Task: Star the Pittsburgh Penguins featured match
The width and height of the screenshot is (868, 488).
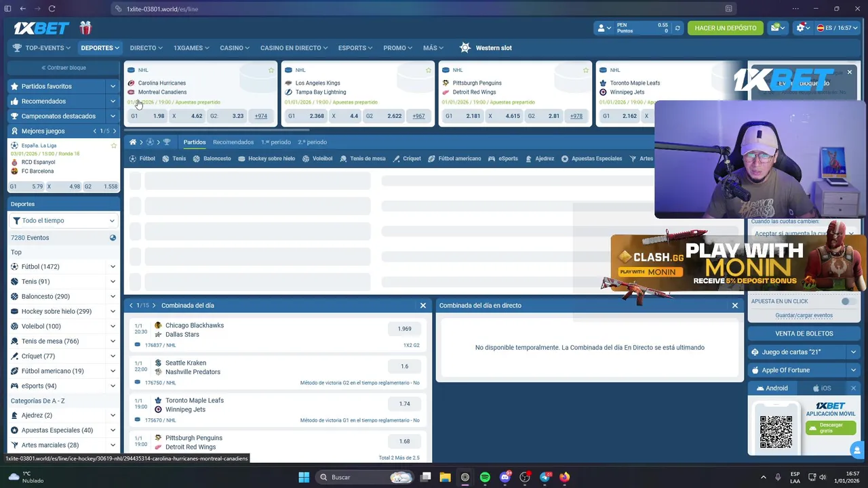Action: pos(586,70)
